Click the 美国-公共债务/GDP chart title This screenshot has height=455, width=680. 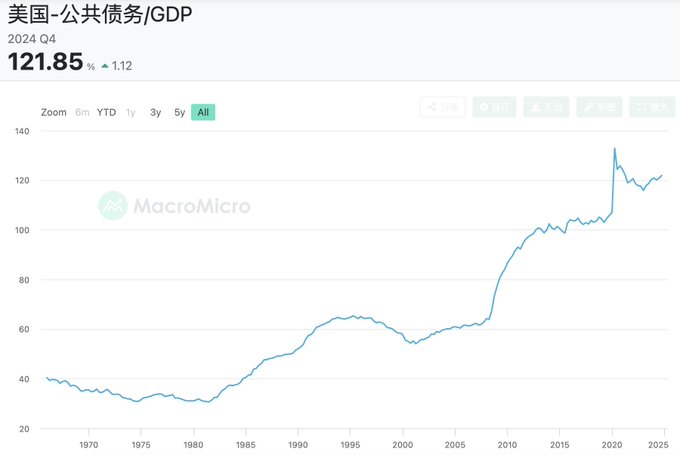tap(100, 14)
